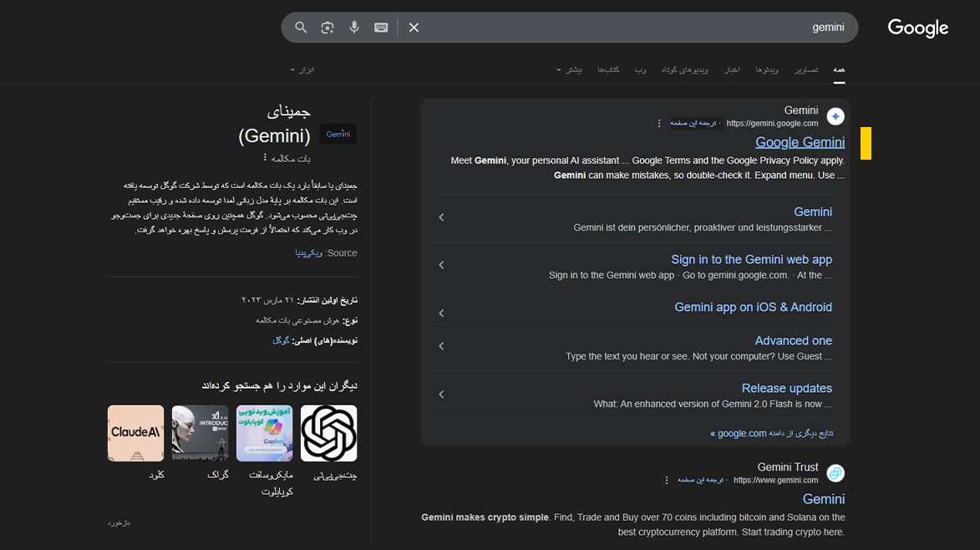This screenshot has height=550, width=980.
Task: Click https://gemini.google.com URL text
Action: pyautogui.click(x=772, y=123)
